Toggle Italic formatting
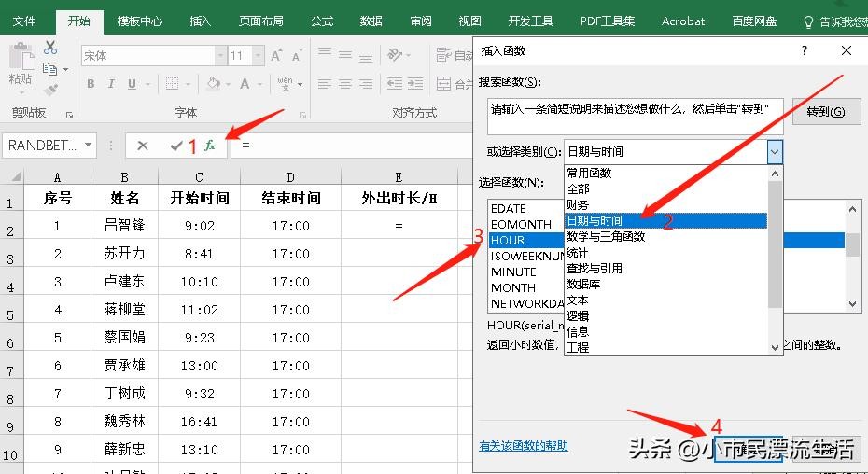Image resolution: width=868 pixels, height=474 pixels. 111,84
